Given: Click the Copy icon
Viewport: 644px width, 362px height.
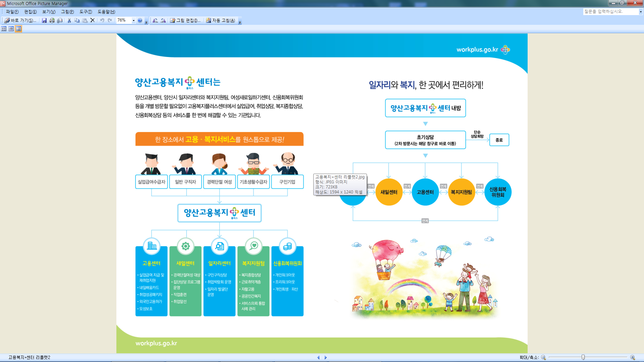Looking at the screenshot, I should click(x=77, y=20).
